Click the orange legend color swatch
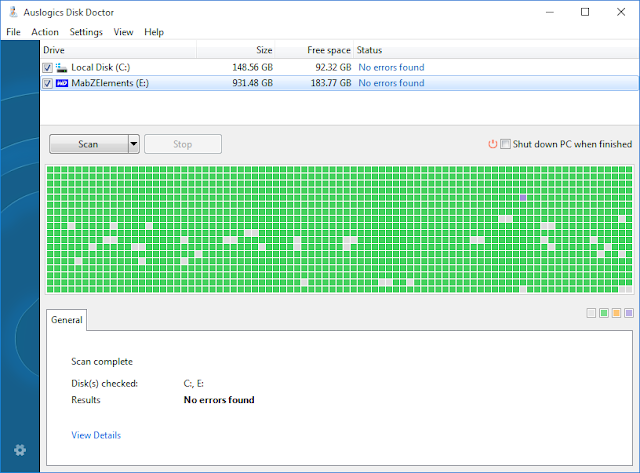Viewport: 640px width, 473px height. (x=616, y=313)
